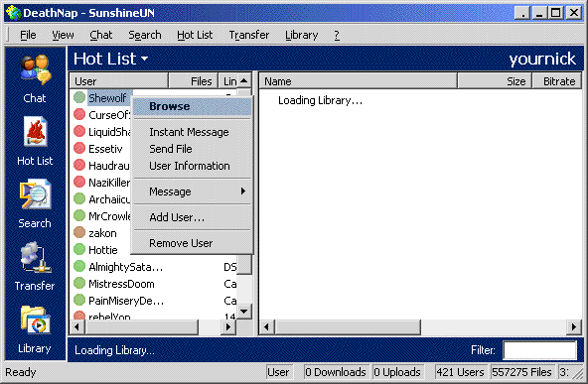Click green status dot beside Archaiicu
Viewport: 588px width, 384px height.
(x=79, y=198)
